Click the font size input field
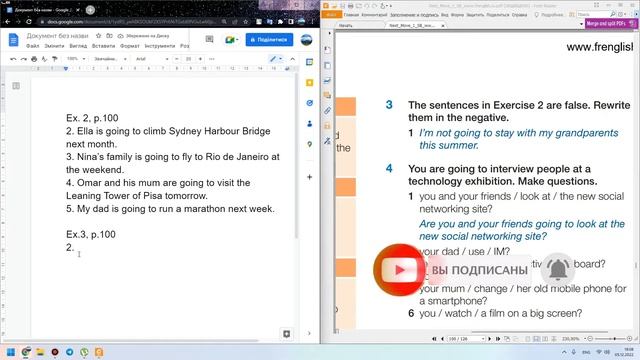Screen dimensions: 640x360 (x=189, y=59)
